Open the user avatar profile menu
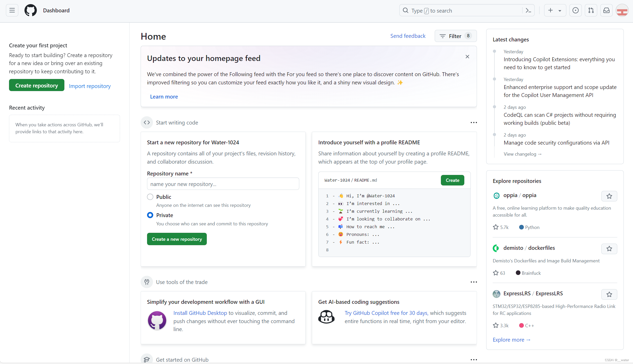This screenshot has width=633, height=364. click(622, 11)
